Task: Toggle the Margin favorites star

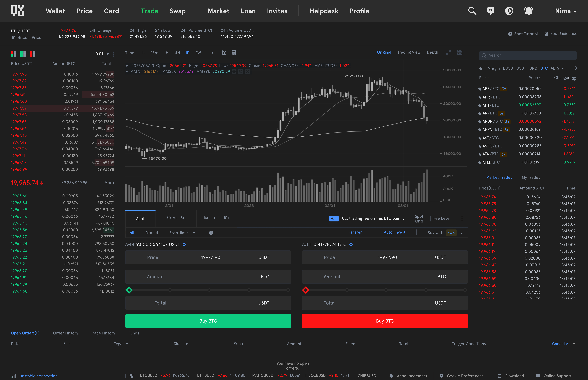Action: [x=481, y=68]
